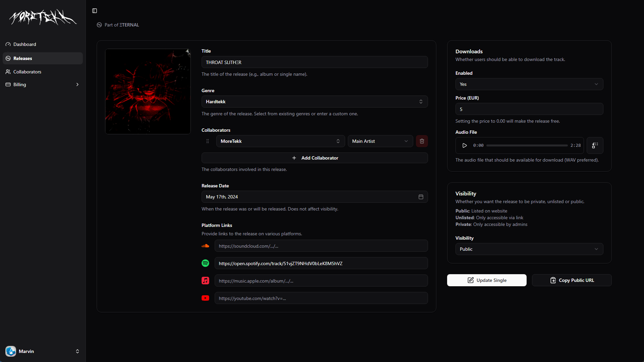Screen dimensions: 644x362
Task: Click the YouTube platform icon
Action: [x=205, y=298]
